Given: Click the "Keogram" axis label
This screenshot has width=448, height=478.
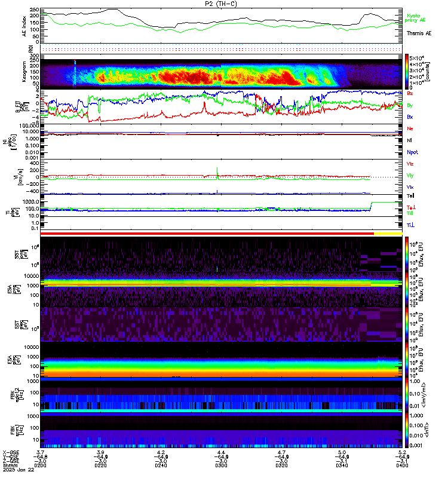Looking at the screenshot, I should (x=24, y=72).
